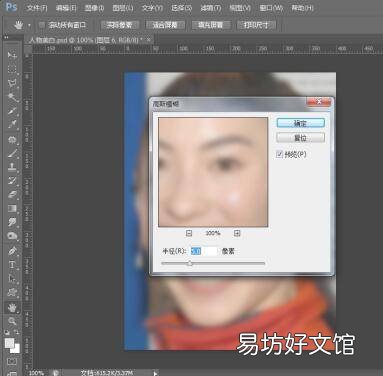Select the Eyedropper tool
383x376 pixels.
(x=12, y=125)
